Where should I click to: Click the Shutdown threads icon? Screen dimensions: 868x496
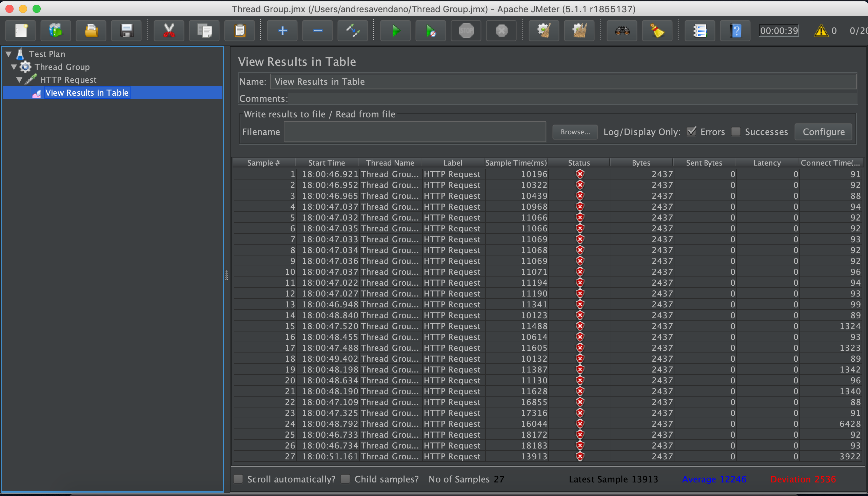coord(501,31)
